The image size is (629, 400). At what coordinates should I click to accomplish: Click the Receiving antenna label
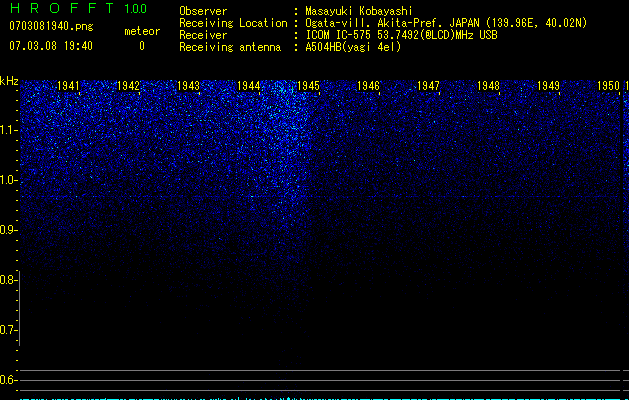[x=230, y=47]
